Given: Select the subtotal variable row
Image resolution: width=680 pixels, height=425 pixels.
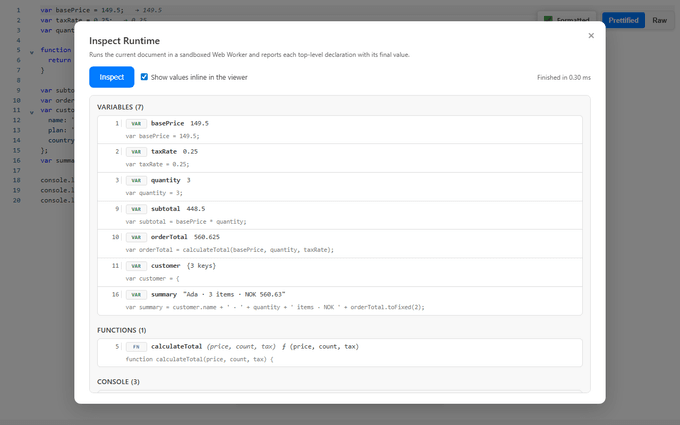Looking at the screenshot, I should click(340, 215).
